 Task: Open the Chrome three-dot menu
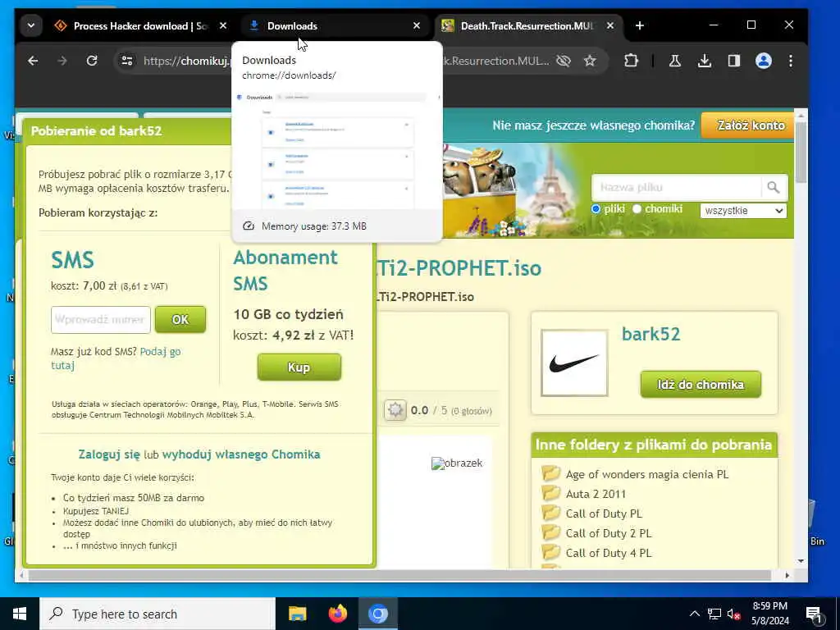point(791,61)
